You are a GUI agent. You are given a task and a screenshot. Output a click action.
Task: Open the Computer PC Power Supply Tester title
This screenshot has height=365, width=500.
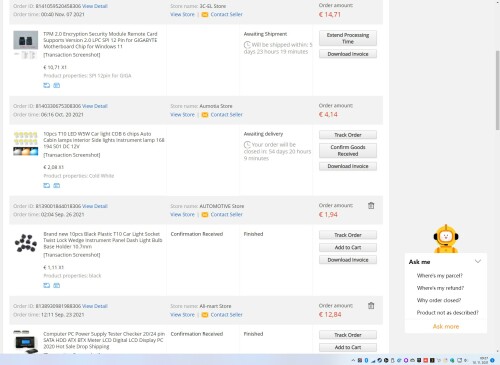coord(104,340)
